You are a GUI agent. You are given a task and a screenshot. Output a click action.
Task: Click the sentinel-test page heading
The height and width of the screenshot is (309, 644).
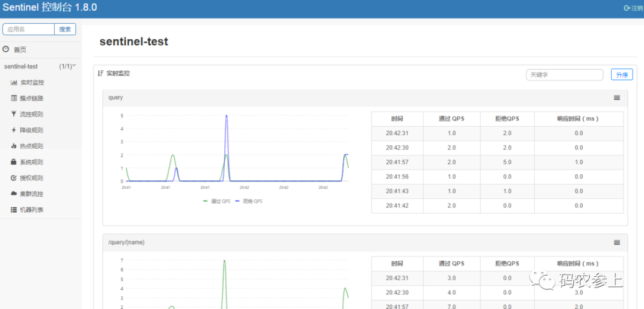click(x=134, y=42)
